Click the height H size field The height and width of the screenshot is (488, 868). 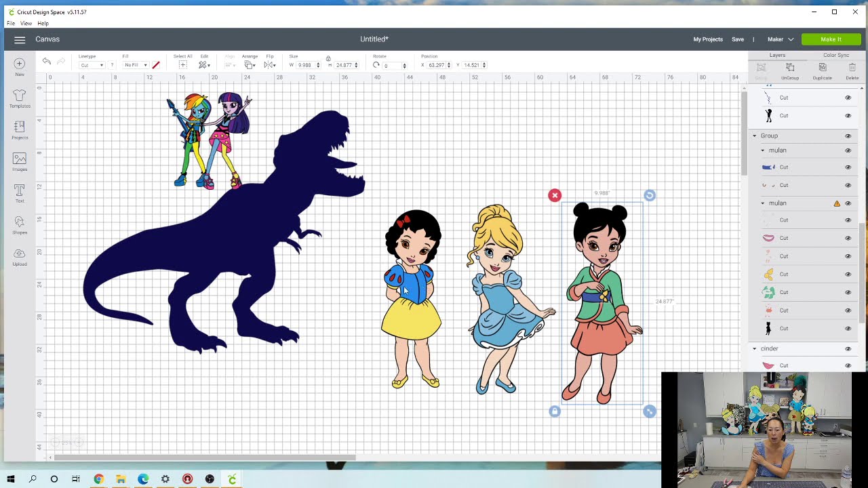[344, 65]
